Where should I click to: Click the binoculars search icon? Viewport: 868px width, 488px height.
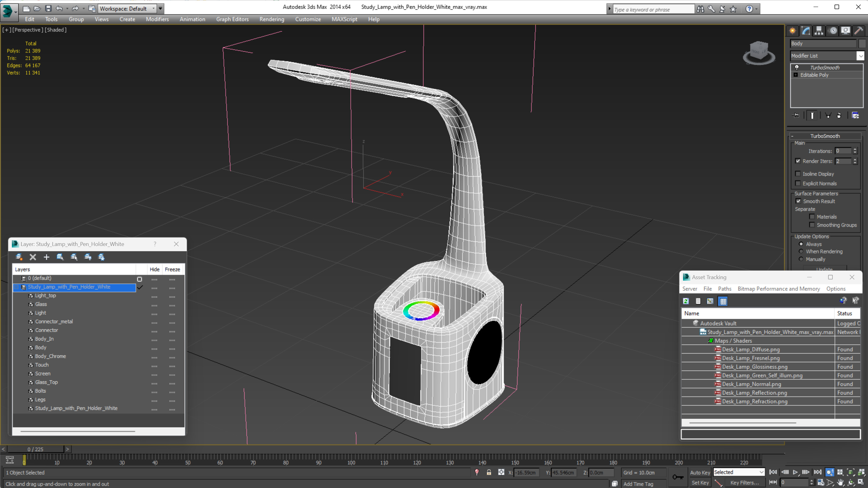pyautogui.click(x=701, y=9)
